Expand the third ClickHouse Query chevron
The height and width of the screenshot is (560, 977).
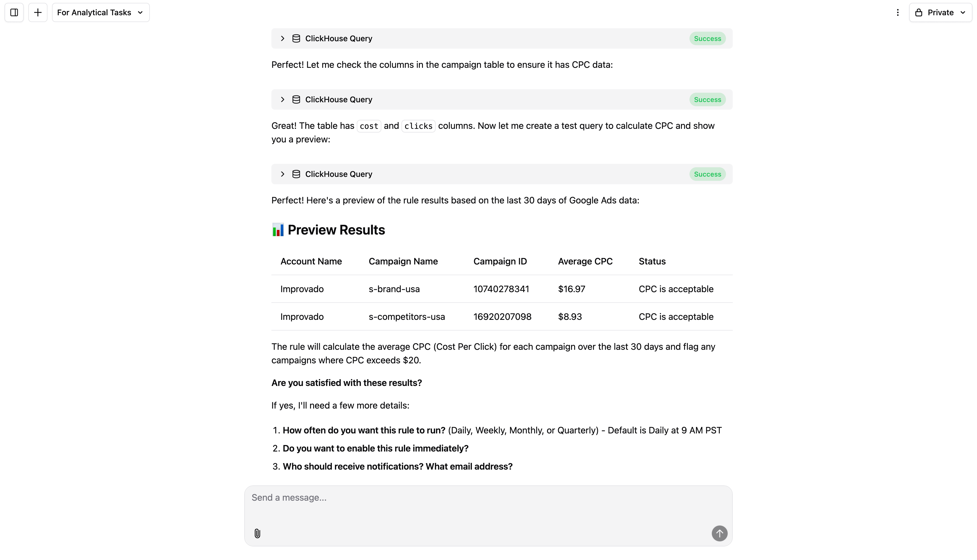coord(282,174)
